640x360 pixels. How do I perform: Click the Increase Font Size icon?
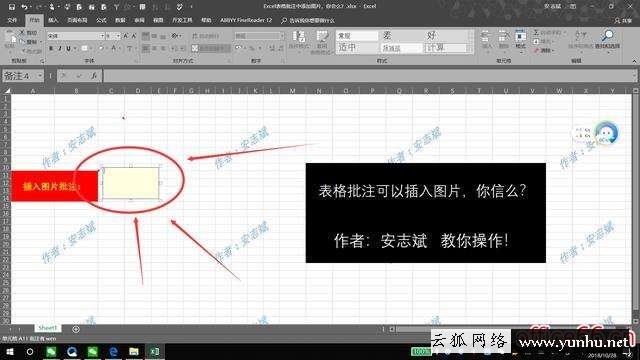126,36
